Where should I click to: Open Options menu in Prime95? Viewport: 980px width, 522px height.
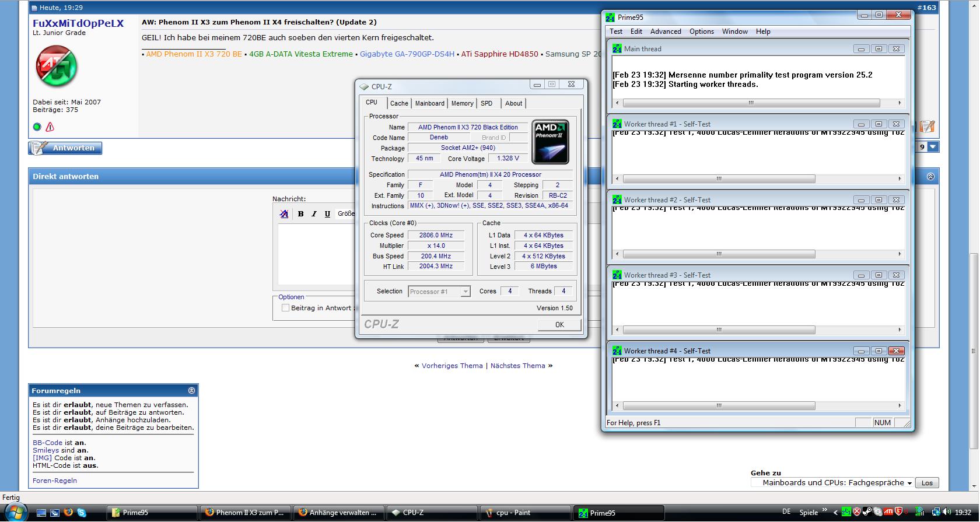(702, 31)
